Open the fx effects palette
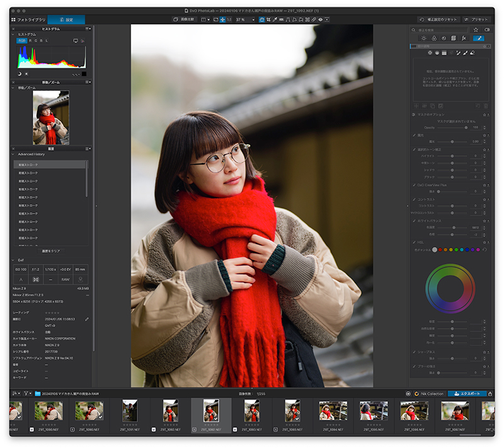 [464, 38]
